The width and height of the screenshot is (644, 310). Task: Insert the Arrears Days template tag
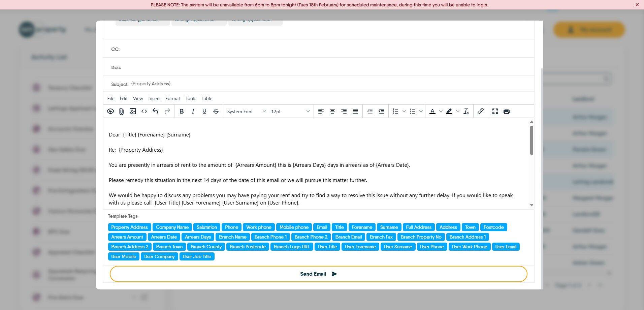[x=198, y=237]
